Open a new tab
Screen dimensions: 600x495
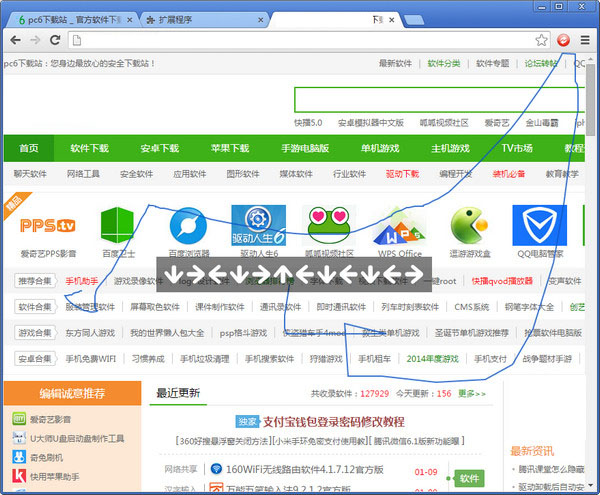[x=414, y=20]
